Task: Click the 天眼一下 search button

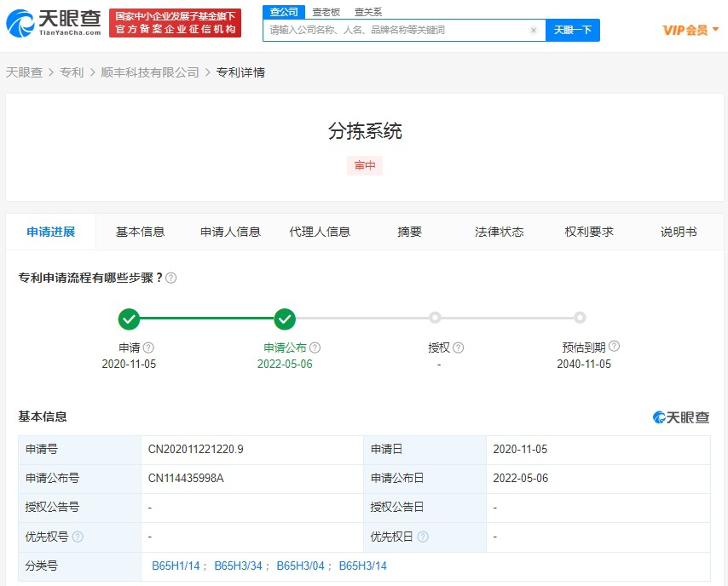Action: (573, 29)
